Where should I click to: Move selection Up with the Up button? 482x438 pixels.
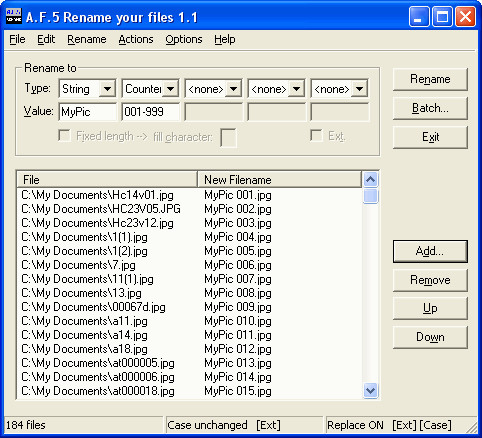(430, 308)
